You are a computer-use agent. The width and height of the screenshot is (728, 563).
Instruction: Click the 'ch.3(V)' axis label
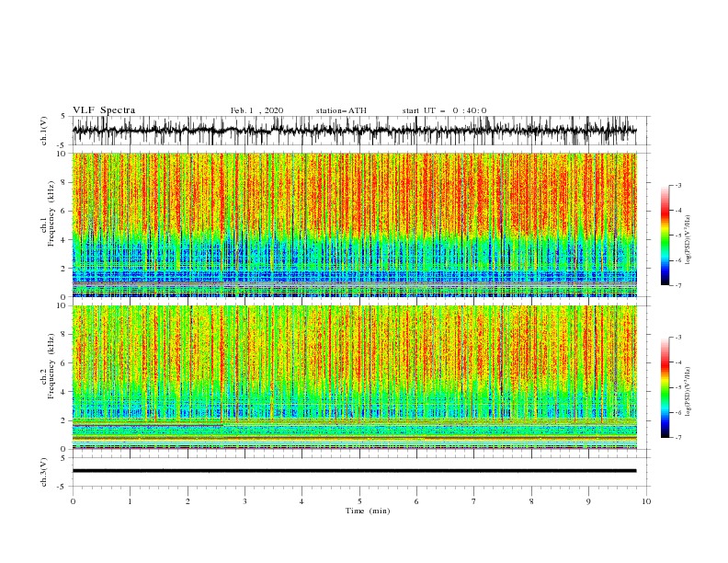pyautogui.click(x=44, y=472)
